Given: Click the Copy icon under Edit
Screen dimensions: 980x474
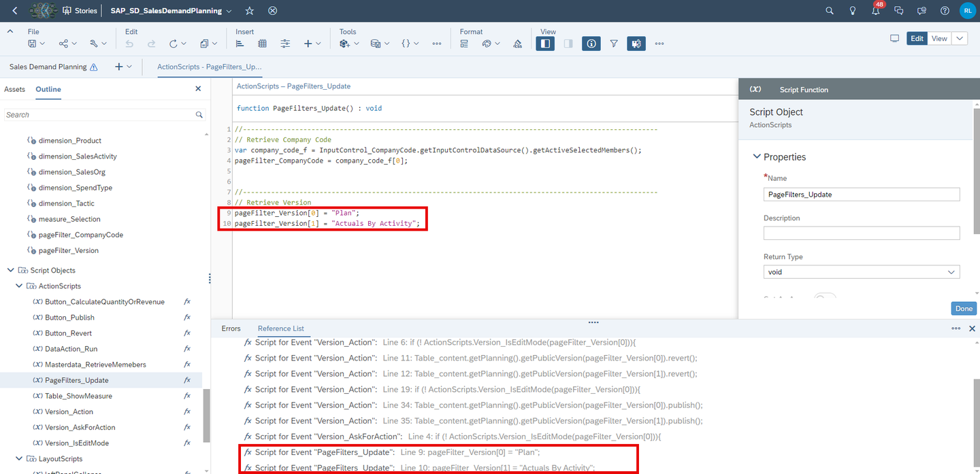Looking at the screenshot, I should [x=204, y=44].
